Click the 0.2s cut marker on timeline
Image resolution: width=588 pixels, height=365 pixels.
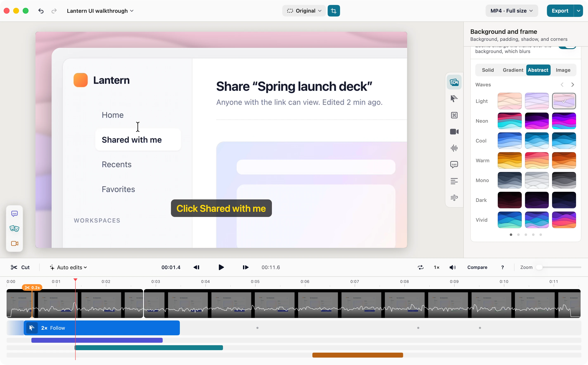coord(32,287)
